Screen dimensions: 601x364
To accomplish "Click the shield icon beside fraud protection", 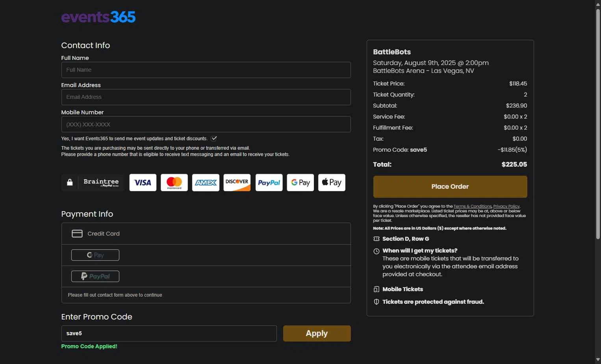I will (x=377, y=302).
